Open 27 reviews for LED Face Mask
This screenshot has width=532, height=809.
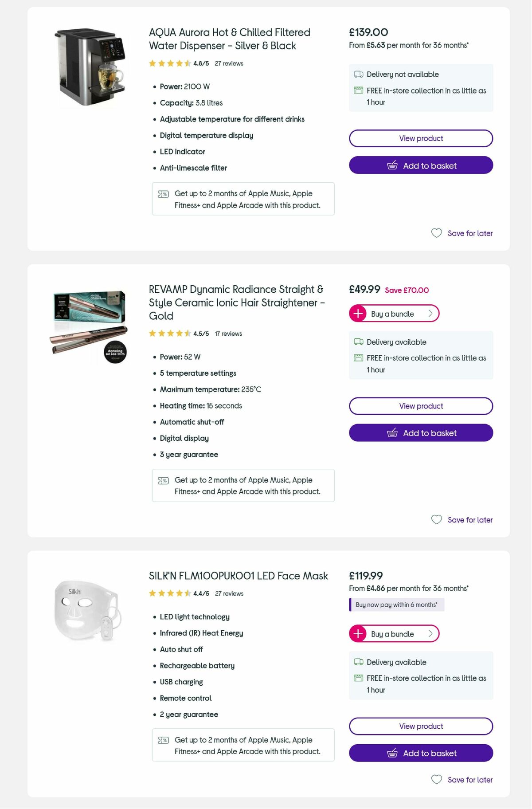click(x=229, y=593)
